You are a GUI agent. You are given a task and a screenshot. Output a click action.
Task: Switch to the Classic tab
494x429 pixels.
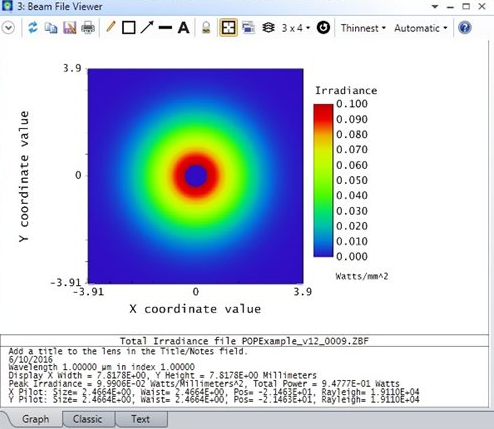(x=87, y=419)
